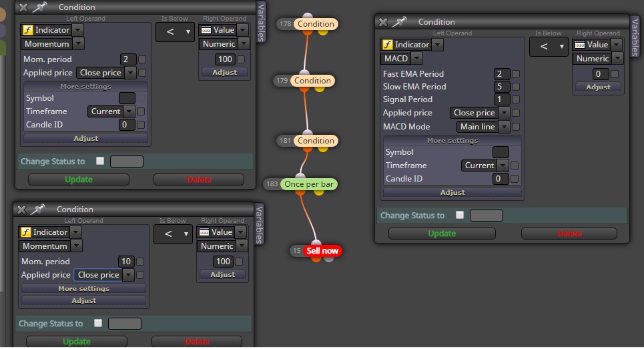Select Condition node 178
Image resolution: width=644 pixels, height=349 pixels.
(316, 24)
